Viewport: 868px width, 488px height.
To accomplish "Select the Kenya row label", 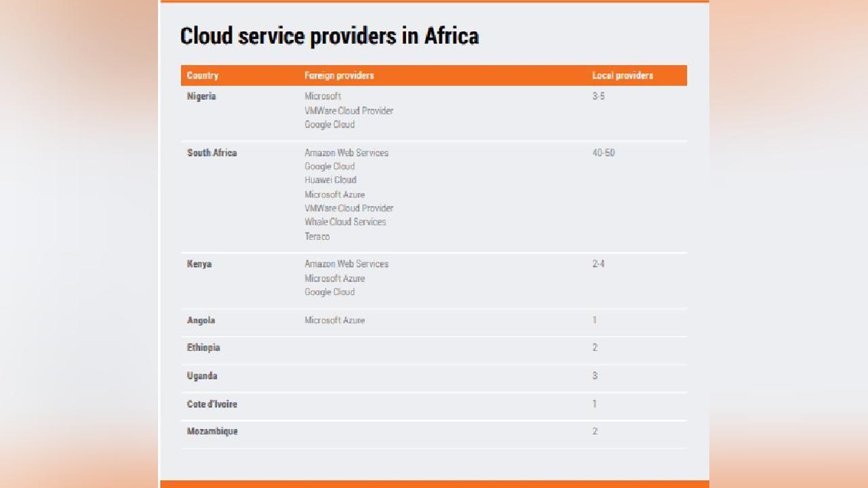I will pos(199,264).
